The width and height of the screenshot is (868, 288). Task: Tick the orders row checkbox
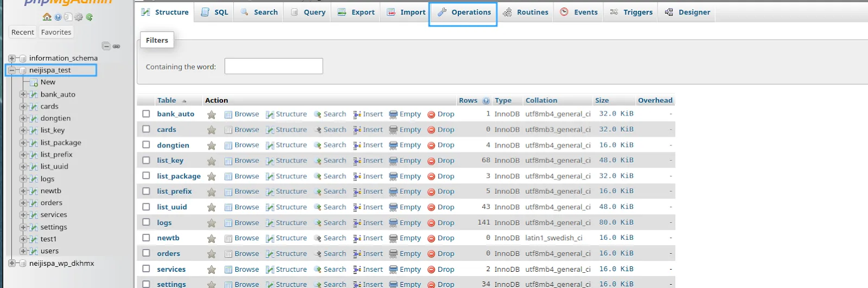pyautogui.click(x=146, y=253)
